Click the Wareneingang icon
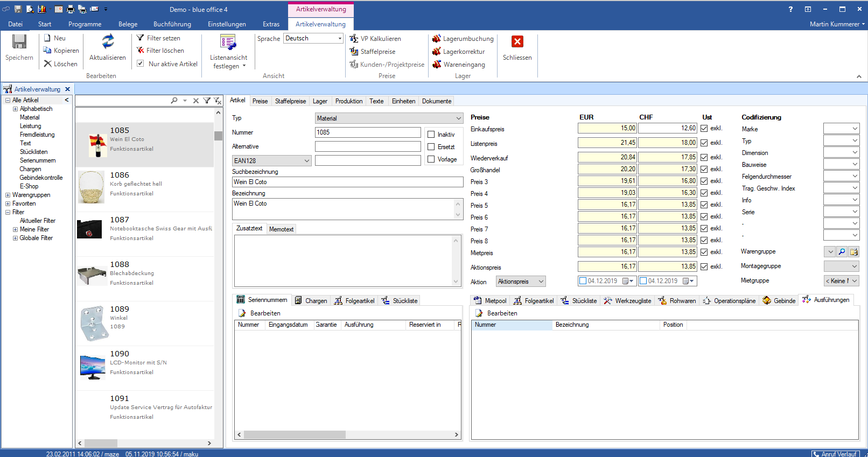The image size is (868, 457). point(437,65)
